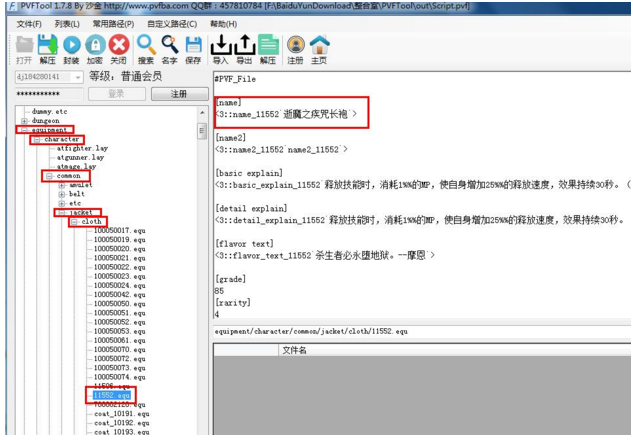This screenshot has height=440, width=633.
Task: Expand the amulet folder node
Action: pyautogui.click(x=60, y=185)
